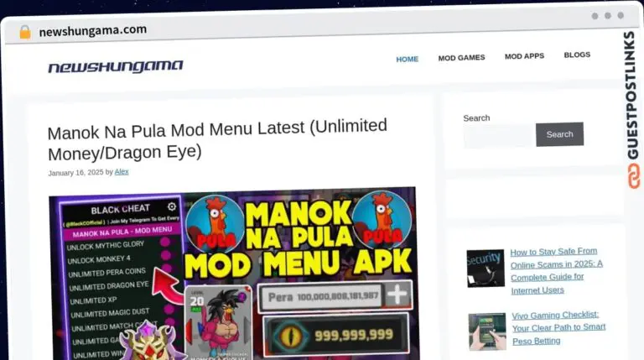This screenshot has height=360, width=644.
Task: Open the Mod Games menu
Action: (461, 58)
